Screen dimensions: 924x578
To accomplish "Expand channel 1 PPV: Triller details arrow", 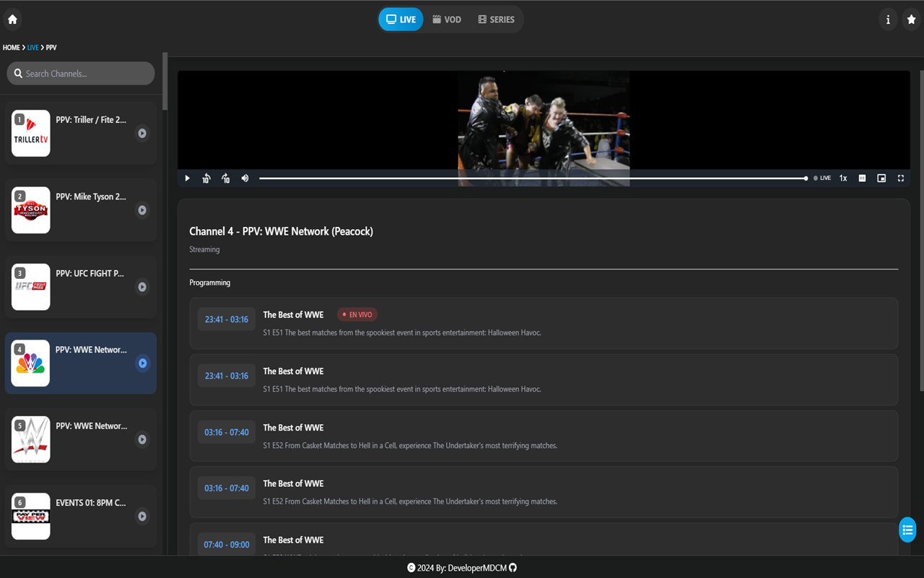I will [141, 133].
